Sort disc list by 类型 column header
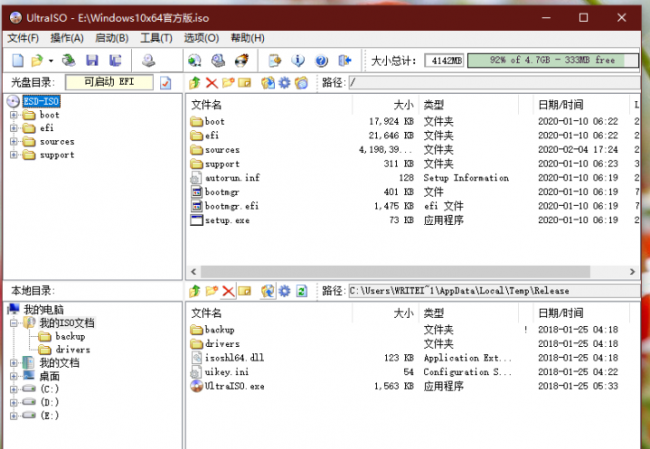This screenshot has width=650, height=449. [x=468, y=105]
